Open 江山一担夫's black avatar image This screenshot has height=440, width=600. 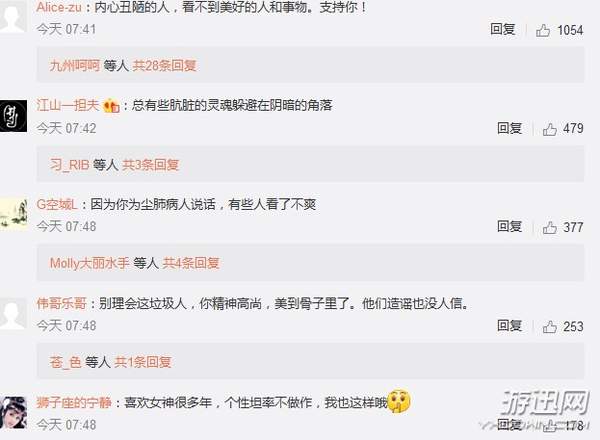[13, 116]
